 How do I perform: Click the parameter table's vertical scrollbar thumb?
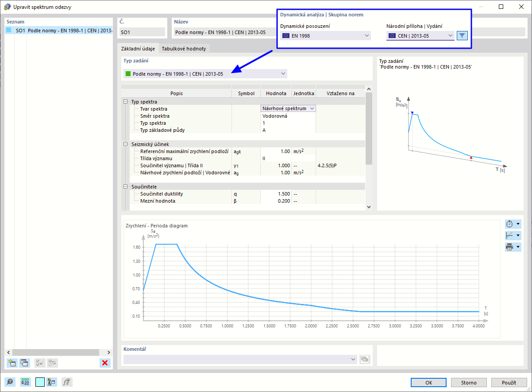[369, 128]
